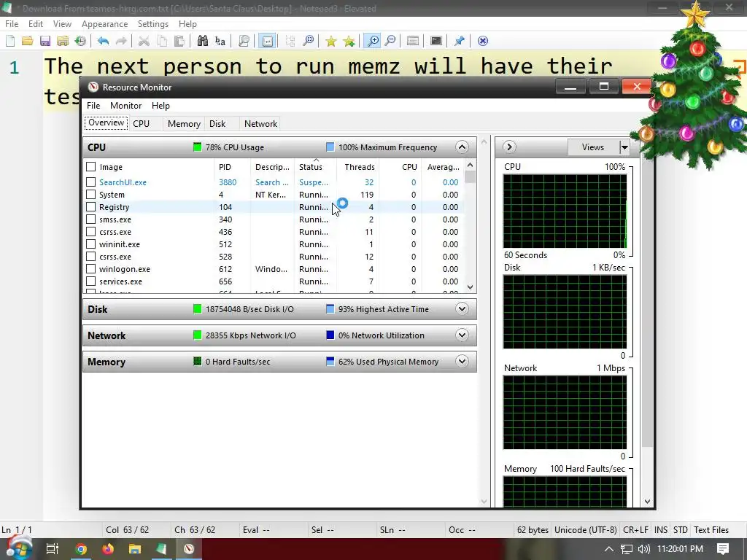
Task: Click the Copy icon in Notepad3 toolbar
Action: point(162,41)
